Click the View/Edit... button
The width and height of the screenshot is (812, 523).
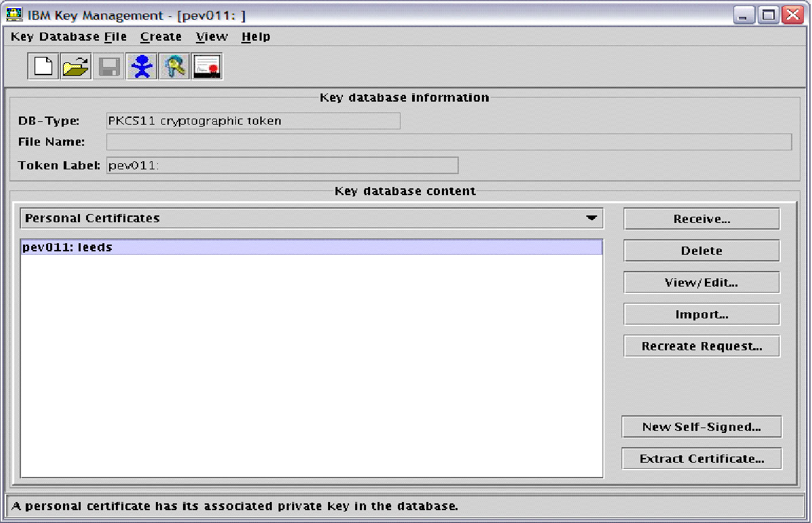[701, 283]
